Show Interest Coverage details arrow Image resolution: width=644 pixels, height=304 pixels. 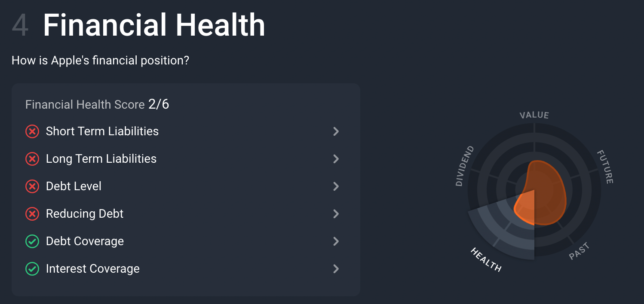(x=336, y=269)
